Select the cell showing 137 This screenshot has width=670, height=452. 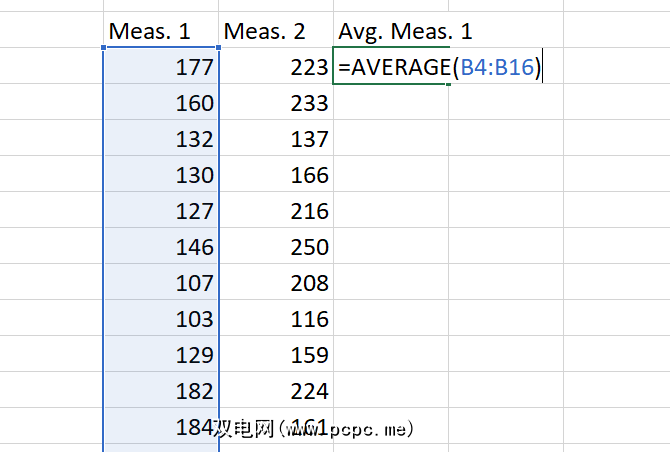pyautogui.click(x=276, y=140)
